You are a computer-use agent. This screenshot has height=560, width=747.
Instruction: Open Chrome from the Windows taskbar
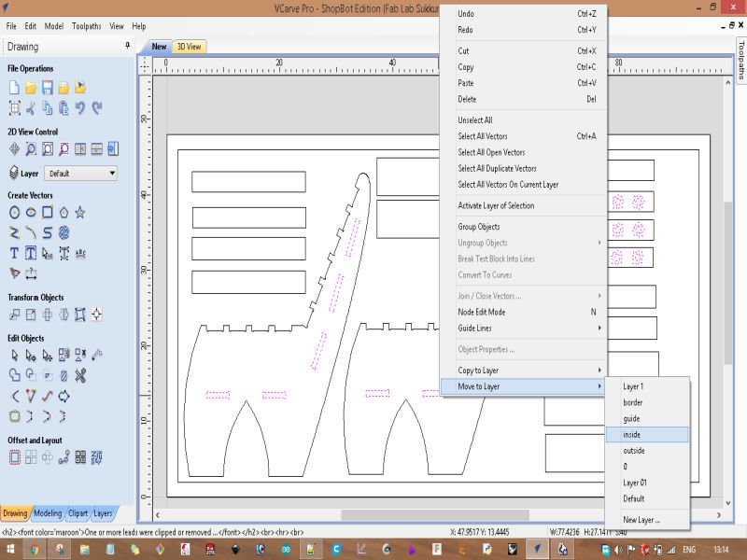click(35, 550)
